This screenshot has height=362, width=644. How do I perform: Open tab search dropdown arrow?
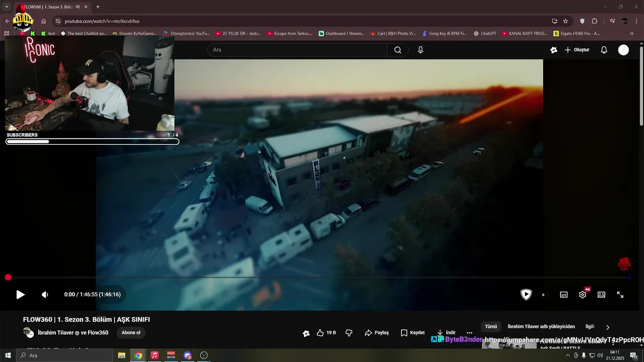click(x=7, y=7)
